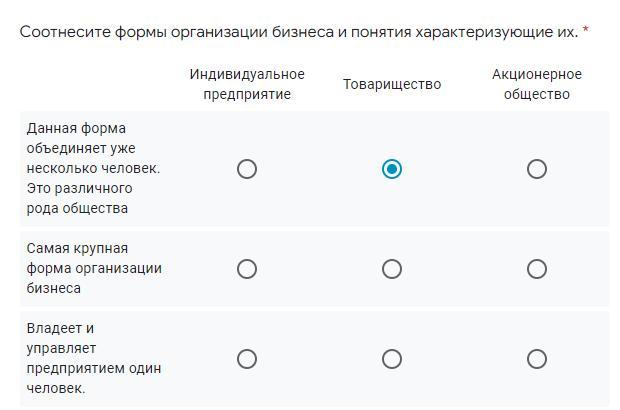Viewport: 620px width, 410px height.
Task: Click the 'Товарищество' column header
Action: coord(392,84)
